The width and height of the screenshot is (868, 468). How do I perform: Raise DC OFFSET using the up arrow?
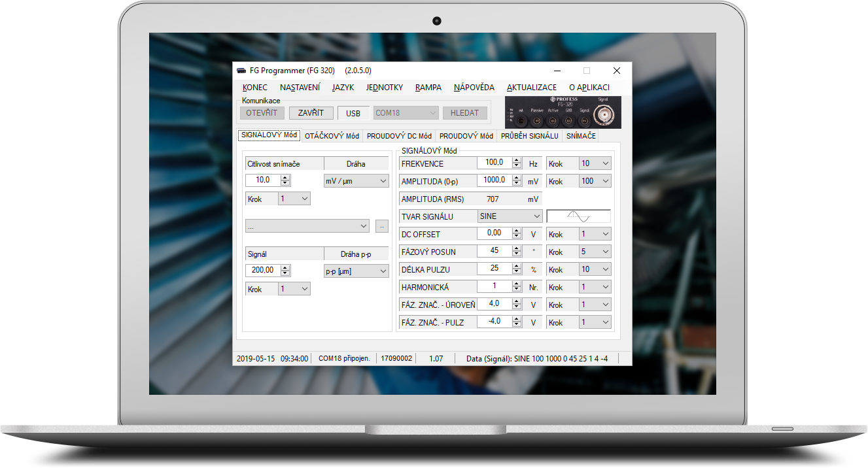(x=517, y=231)
